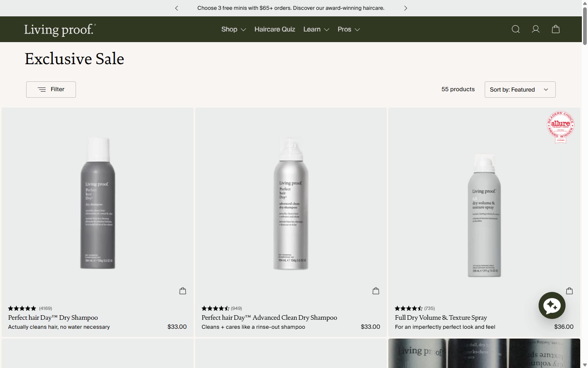Click 'Actually cleans hair, no water necessary' text
Viewport: 588px width, 368px height.
pyautogui.click(x=59, y=327)
